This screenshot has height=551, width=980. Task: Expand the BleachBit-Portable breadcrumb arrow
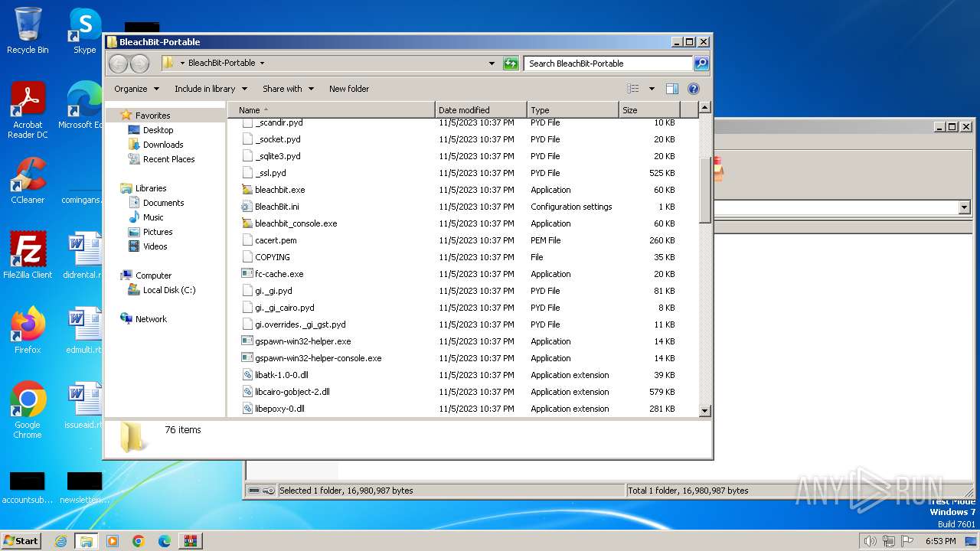[262, 64]
